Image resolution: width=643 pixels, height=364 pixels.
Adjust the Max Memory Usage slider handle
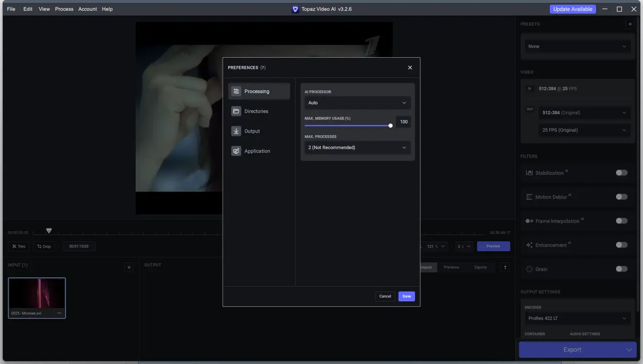[390, 126]
